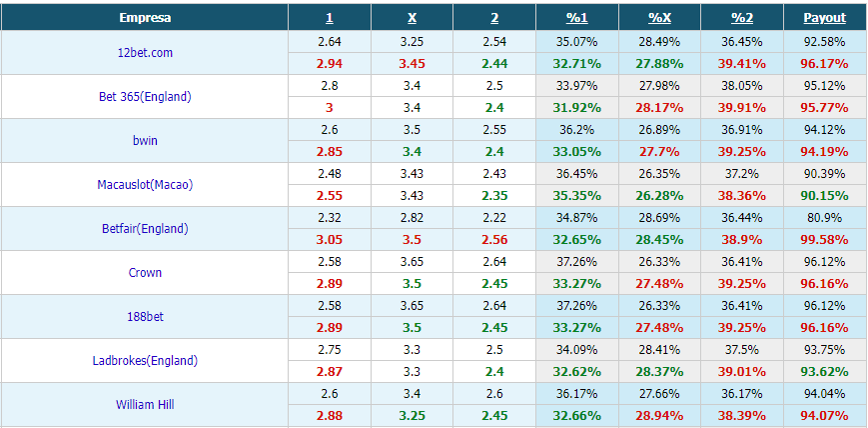Click the %1 column header
This screenshot has width=868, height=428.
pyautogui.click(x=576, y=18)
